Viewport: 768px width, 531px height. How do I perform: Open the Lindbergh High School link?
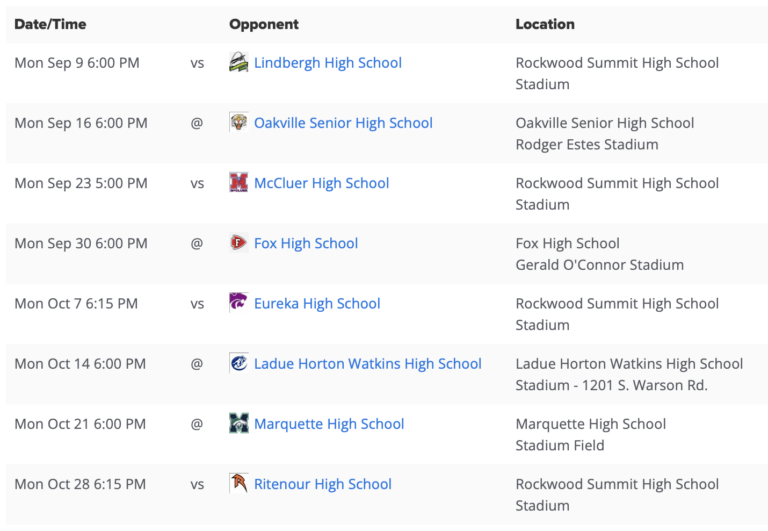tap(328, 63)
